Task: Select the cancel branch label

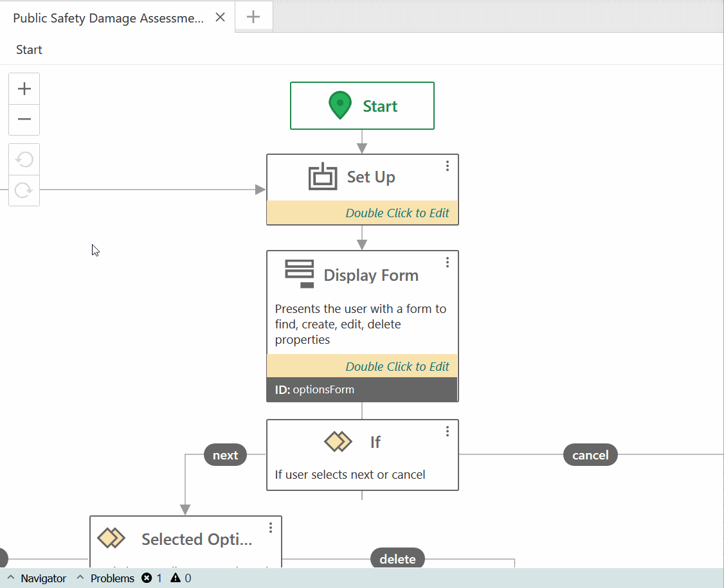Action: (x=590, y=455)
